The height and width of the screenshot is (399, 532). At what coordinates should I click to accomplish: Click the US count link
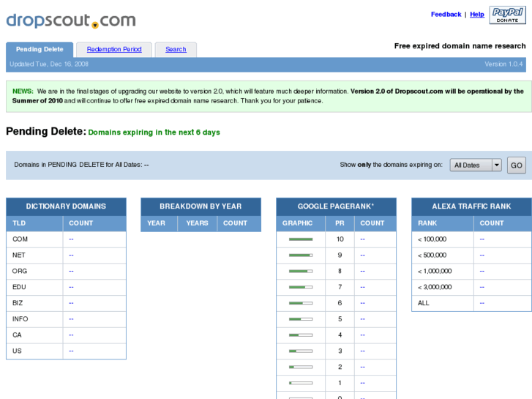[x=71, y=351]
